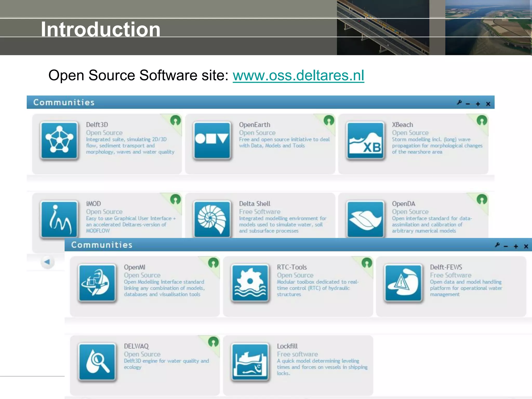Minimize the upper Communities panel
The image size is (532, 399).
click(x=468, y=104)
